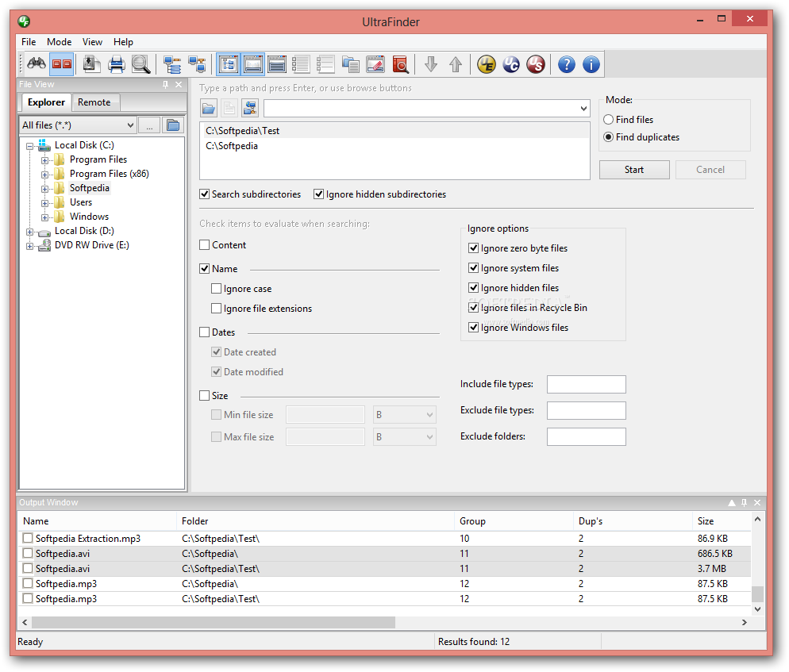Image resolution: width=789 pixels, height=672 pixels.
Task: Click the expand all list toolbar icon
Action: (301, 64)
